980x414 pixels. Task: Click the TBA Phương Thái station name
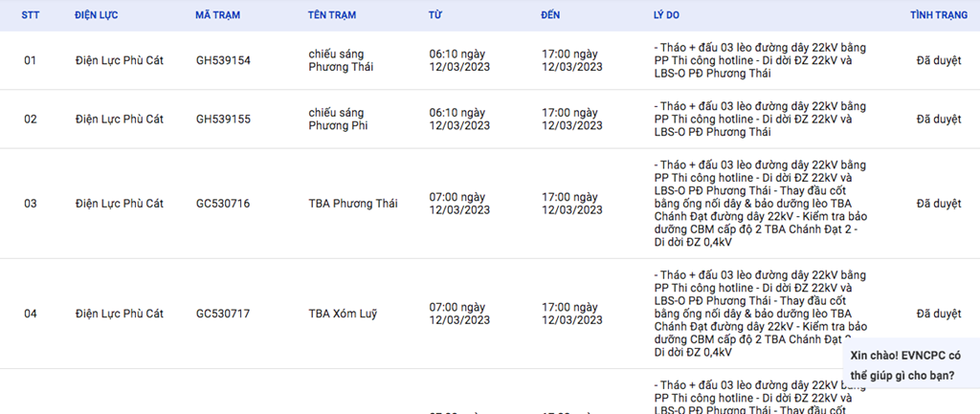click(x=352, y=204)
